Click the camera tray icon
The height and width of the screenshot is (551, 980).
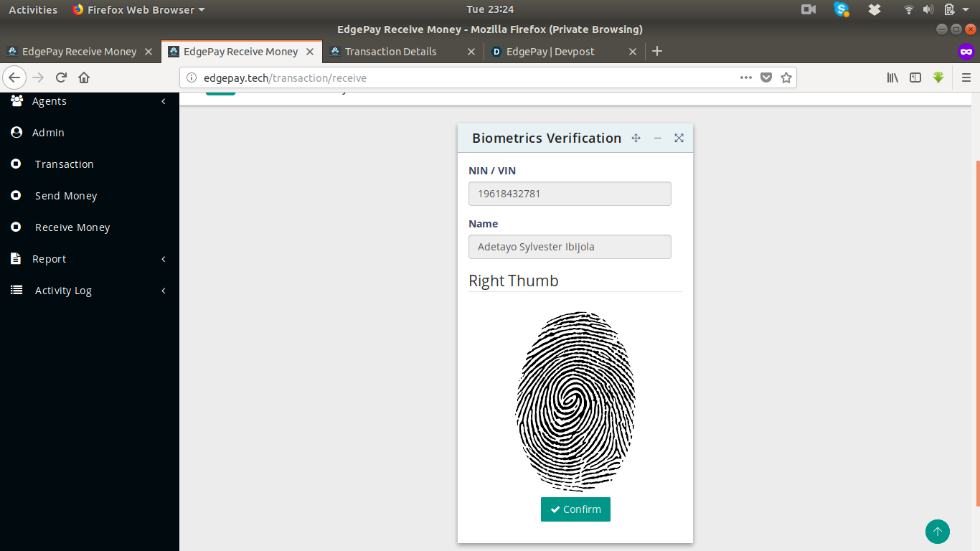tap(809, 9)
